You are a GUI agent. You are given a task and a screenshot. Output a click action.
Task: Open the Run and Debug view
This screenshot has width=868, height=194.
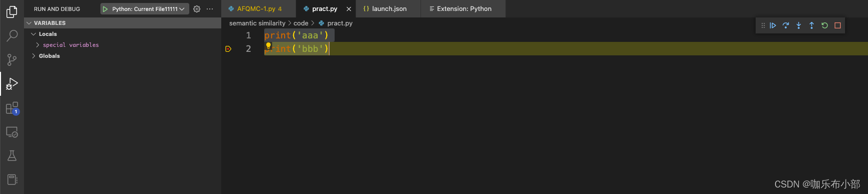tap(12, 84)
